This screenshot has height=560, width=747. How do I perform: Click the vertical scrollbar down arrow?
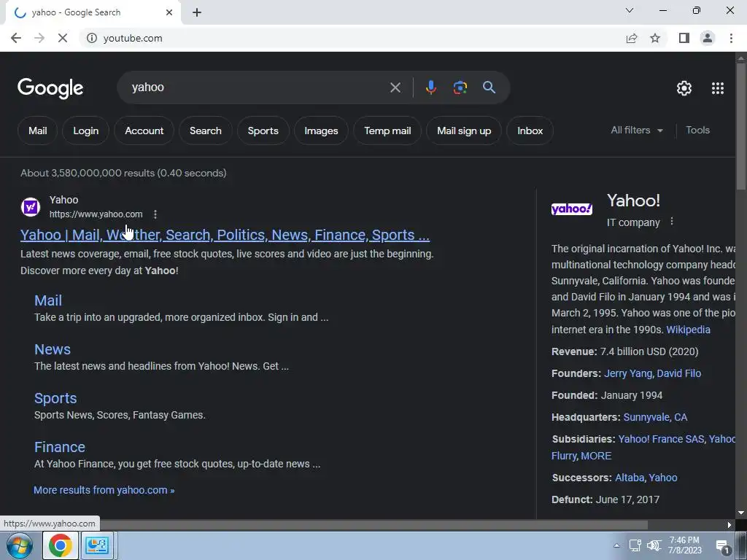coord(741,513)
